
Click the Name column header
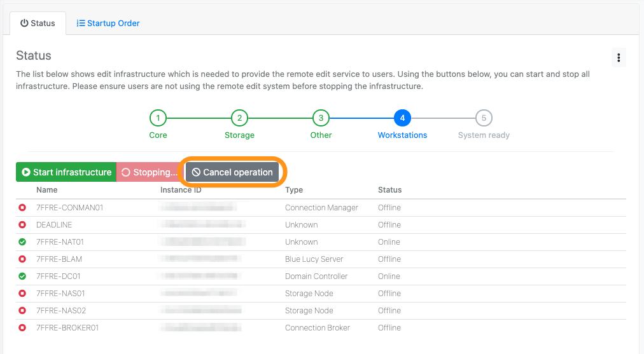[47, 190]
